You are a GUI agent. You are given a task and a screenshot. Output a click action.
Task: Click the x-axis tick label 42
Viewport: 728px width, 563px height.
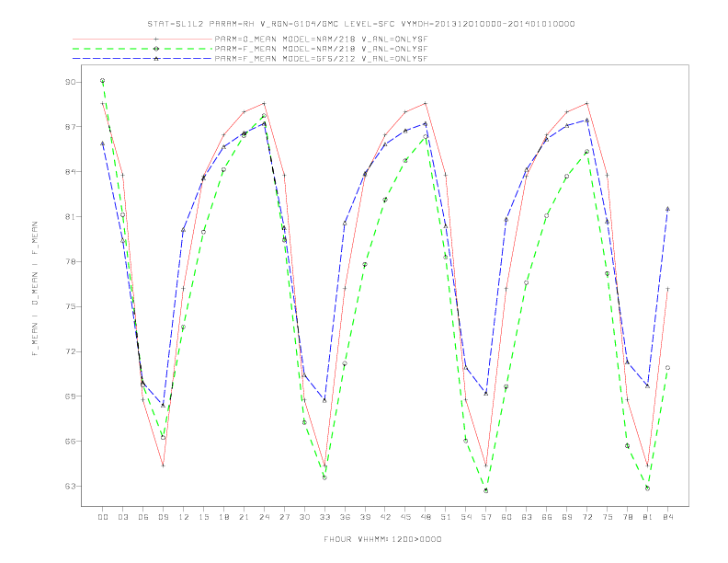coord(385,517)
